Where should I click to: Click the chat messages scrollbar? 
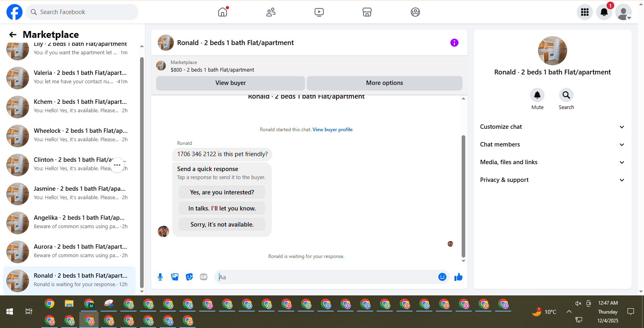tap(463, 196)
